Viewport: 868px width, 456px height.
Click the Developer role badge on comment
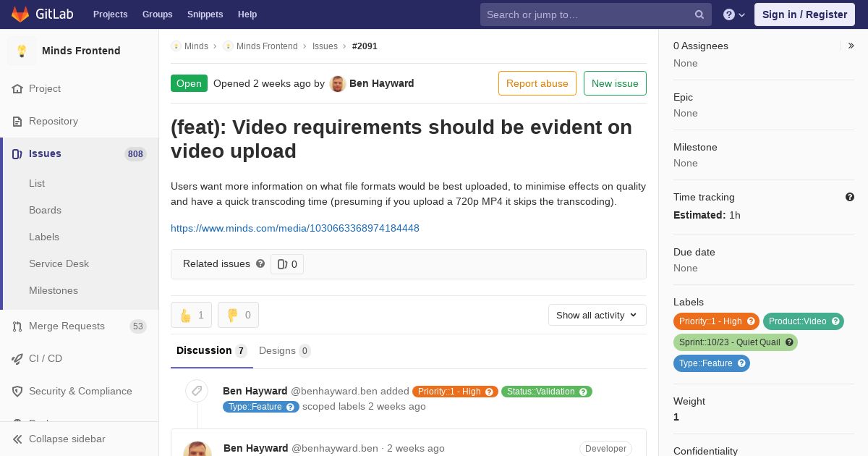pyautogui.click(x=605, y=449)
